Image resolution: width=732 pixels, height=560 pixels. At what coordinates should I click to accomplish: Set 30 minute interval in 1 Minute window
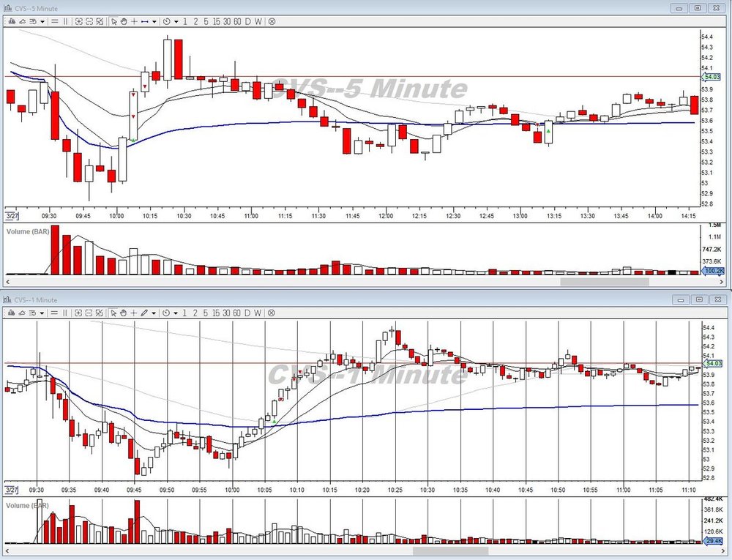(226, 313)
